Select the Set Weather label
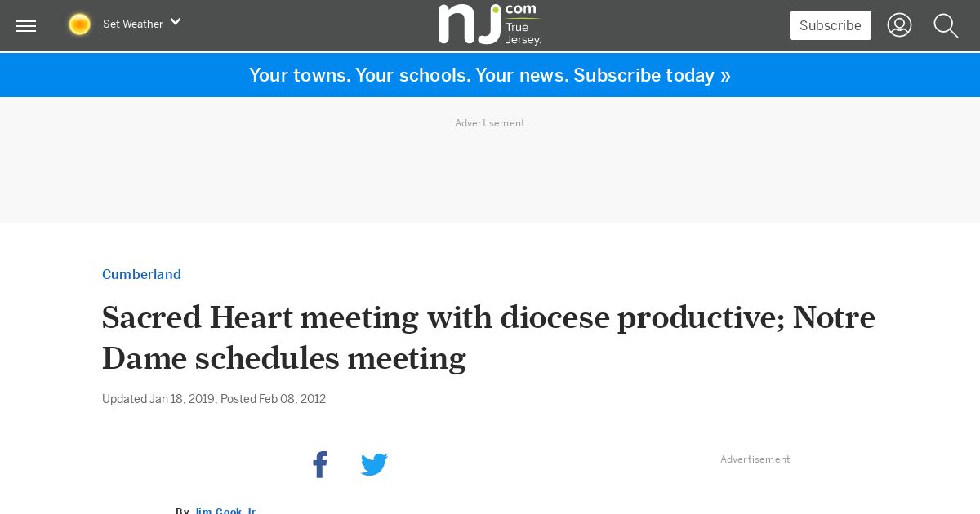This screenshot has height=514, width=980. [x=133, y=24]
